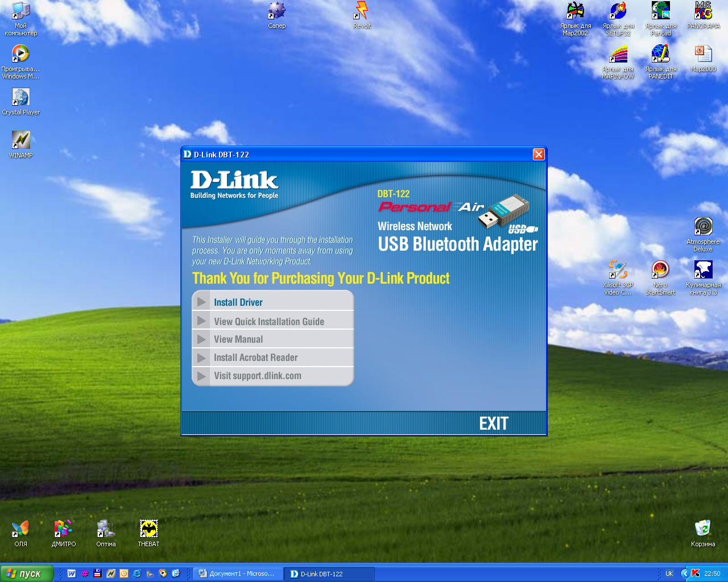Click arrow icon beside View Quick Installation Guide
The image size is (728, 582).
pyautogui.click(x=201, y=321)
